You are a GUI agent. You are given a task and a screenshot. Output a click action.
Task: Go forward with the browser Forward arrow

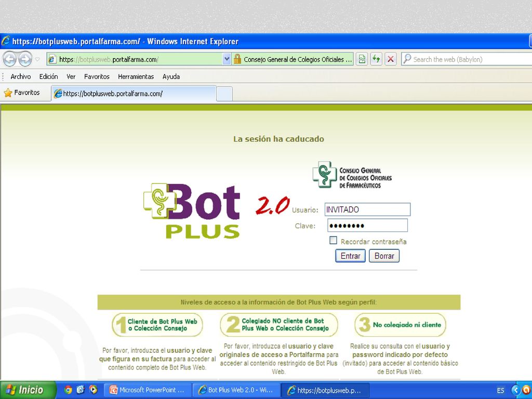(x=25, y=59)
